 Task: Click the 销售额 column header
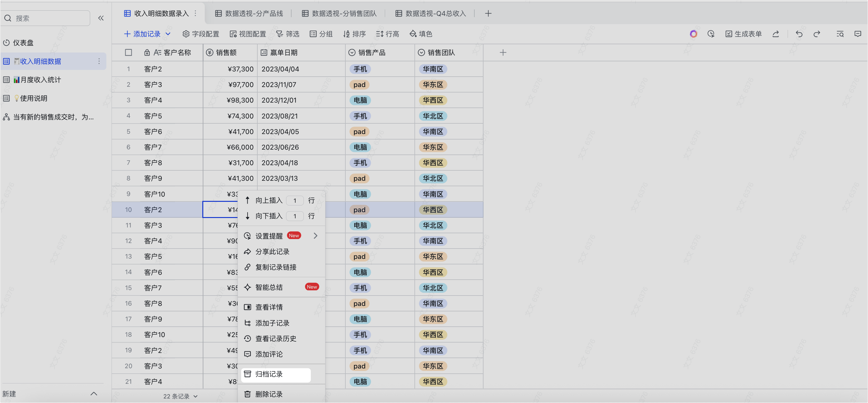pyautogui.click(x=230, y=53)
